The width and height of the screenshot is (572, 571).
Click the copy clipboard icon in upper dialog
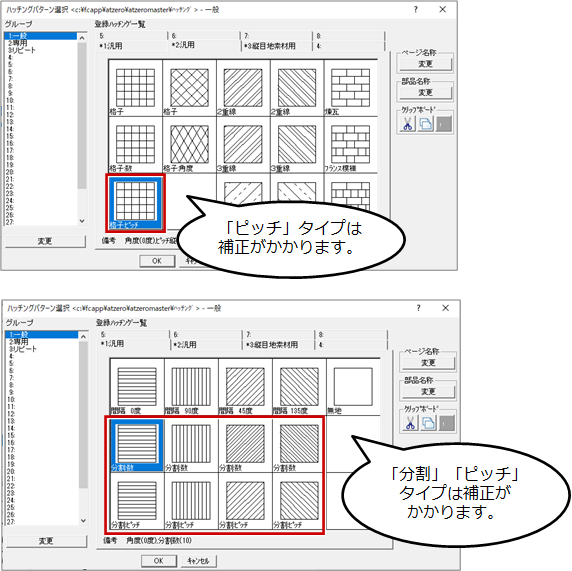[426, 124]
